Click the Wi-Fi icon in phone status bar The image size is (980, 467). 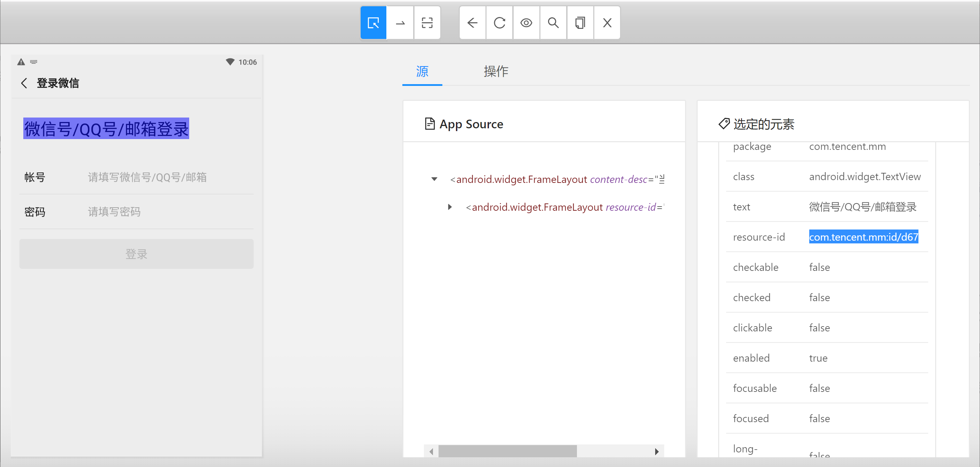[230, 62]
